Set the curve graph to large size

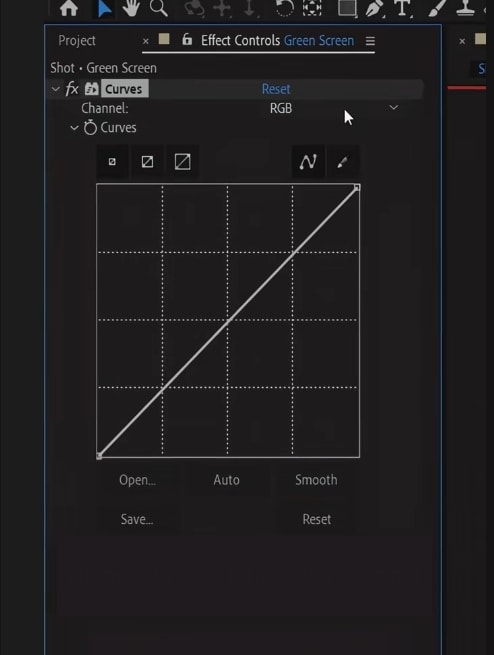[182, 162]
